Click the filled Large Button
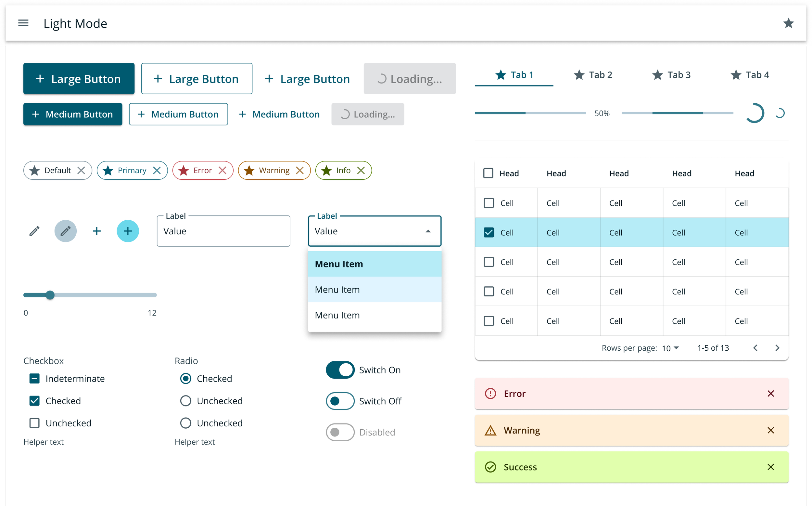Image resolution: width=812 pixels, height=506 pixels. (79, 79)
